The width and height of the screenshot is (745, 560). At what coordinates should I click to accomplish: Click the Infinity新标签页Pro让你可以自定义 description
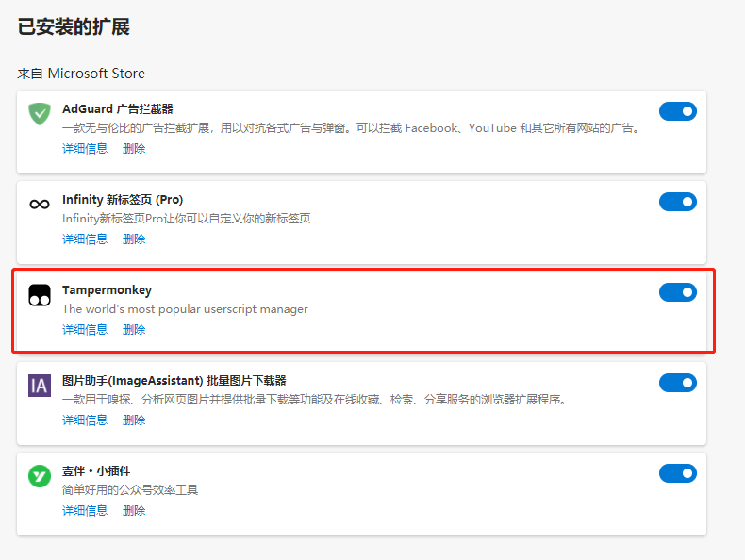pyautogui.click(x=187, y=219)
